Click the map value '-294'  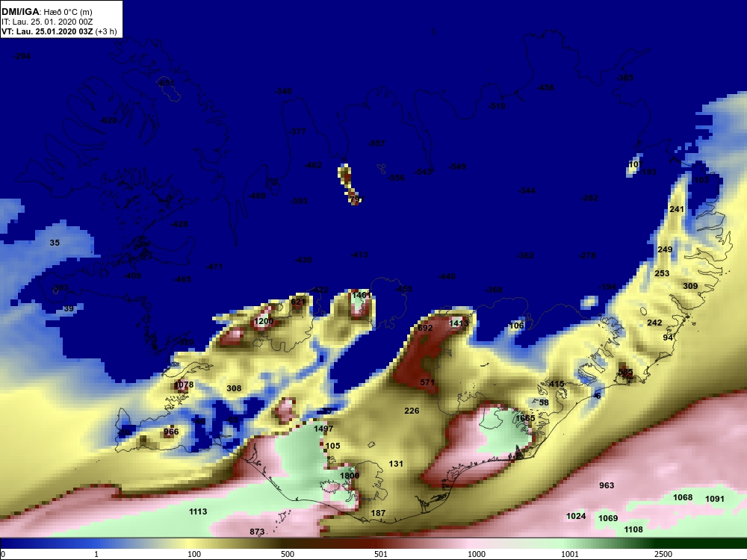(22, 56)
